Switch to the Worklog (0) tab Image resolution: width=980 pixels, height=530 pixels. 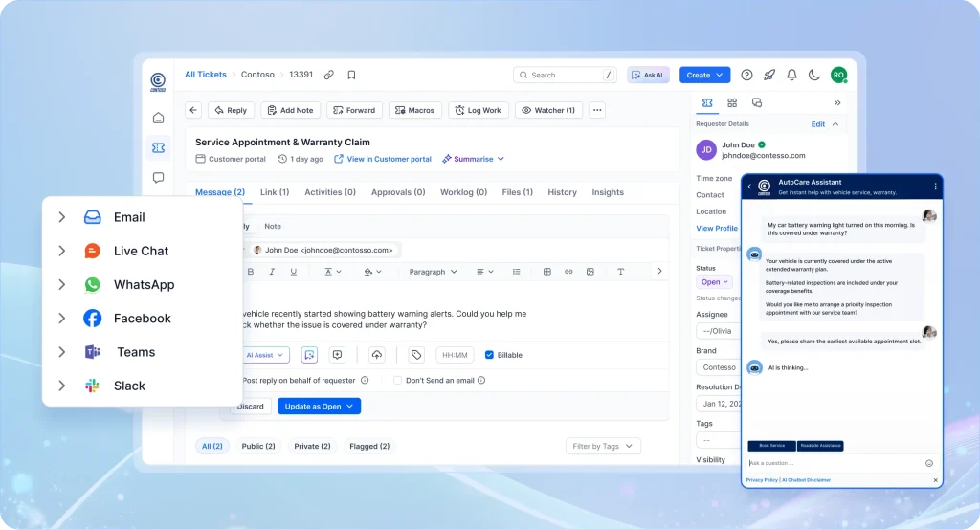click(464, 192)
